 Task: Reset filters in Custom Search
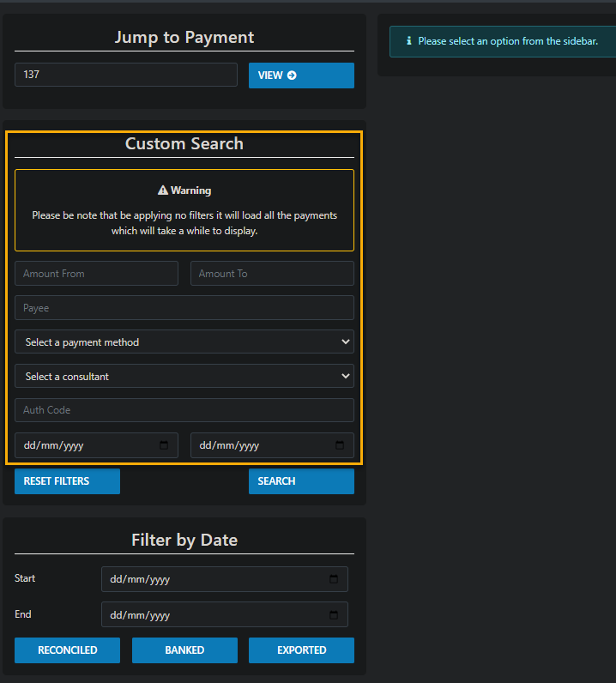coord(67,481)
